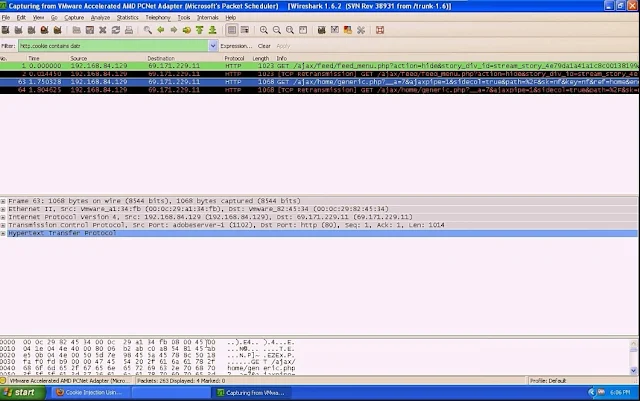Sort packets by Protocol column
The image size is (640, 401).
(x=234, y=58)
